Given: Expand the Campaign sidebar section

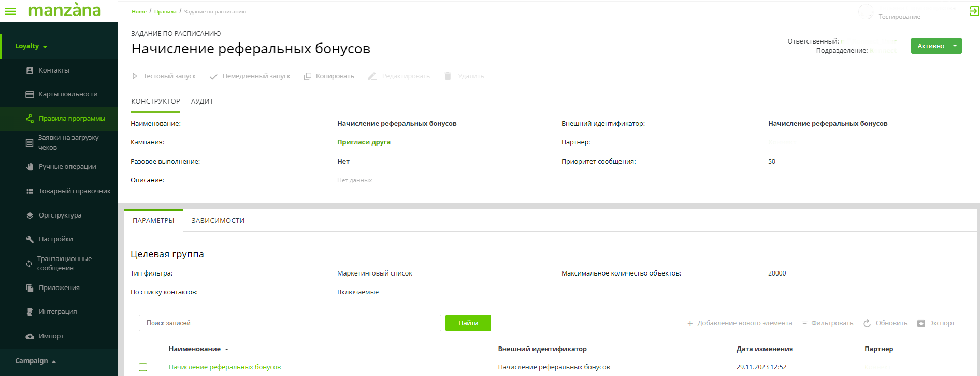Looking at the screenshot, I should coord(35,361).
